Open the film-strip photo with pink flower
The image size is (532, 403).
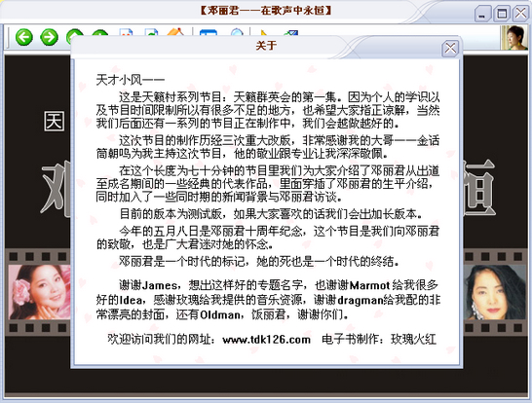pyautogui.click(x=39, y=292)
